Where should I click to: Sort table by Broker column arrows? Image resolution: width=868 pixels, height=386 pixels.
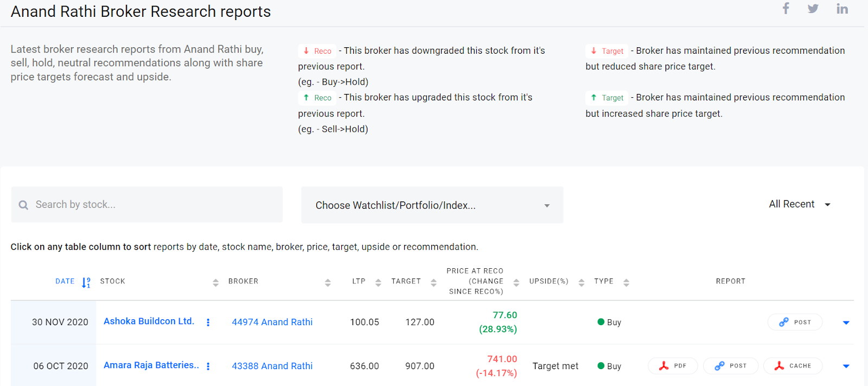tap(328, 282)
